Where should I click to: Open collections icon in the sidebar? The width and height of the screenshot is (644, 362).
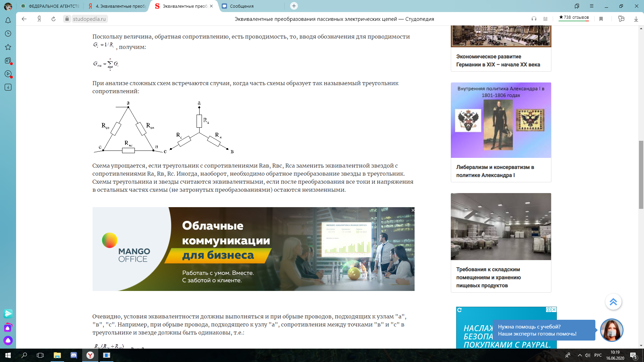pyautogui.click(x=8, y=61)
